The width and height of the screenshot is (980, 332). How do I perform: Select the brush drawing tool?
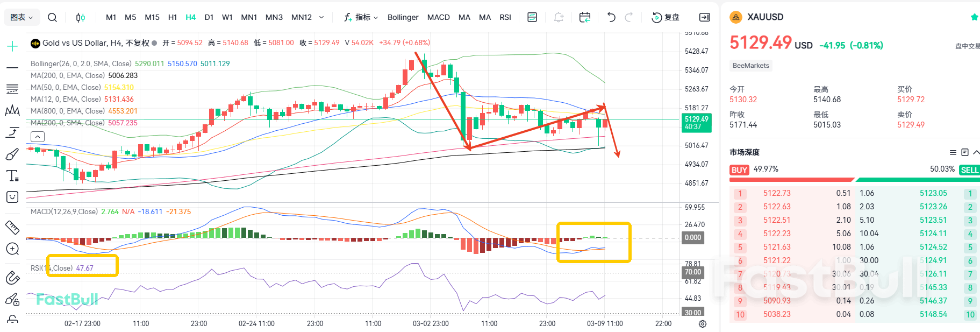[x=12, y=154]
